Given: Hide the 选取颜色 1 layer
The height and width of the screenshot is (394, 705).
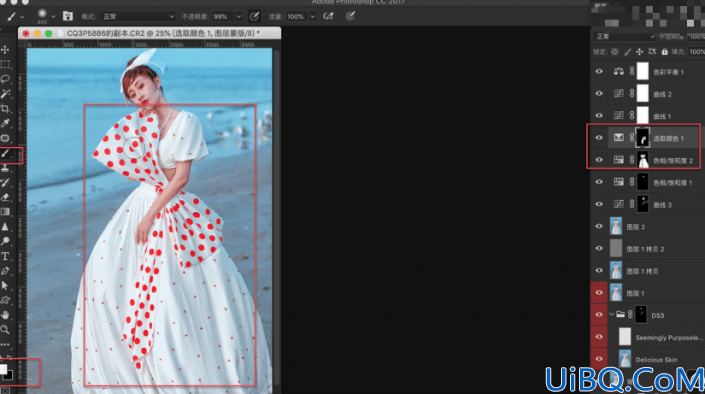Looking at the screenshot, I should (x=599, y=138).
